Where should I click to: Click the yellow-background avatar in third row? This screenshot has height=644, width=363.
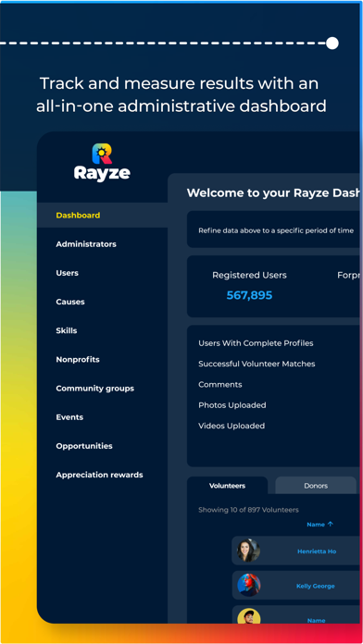[249, 616]
